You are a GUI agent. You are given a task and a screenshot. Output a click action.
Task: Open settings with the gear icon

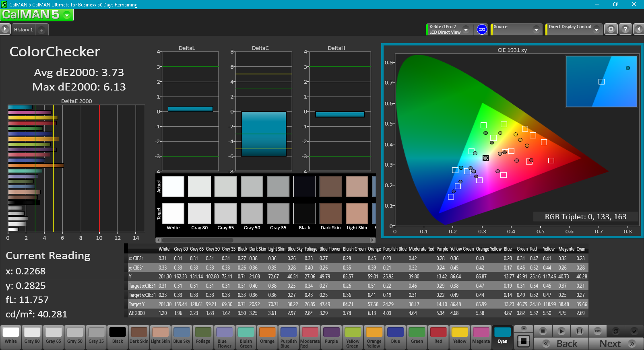[x=611, y=29]
